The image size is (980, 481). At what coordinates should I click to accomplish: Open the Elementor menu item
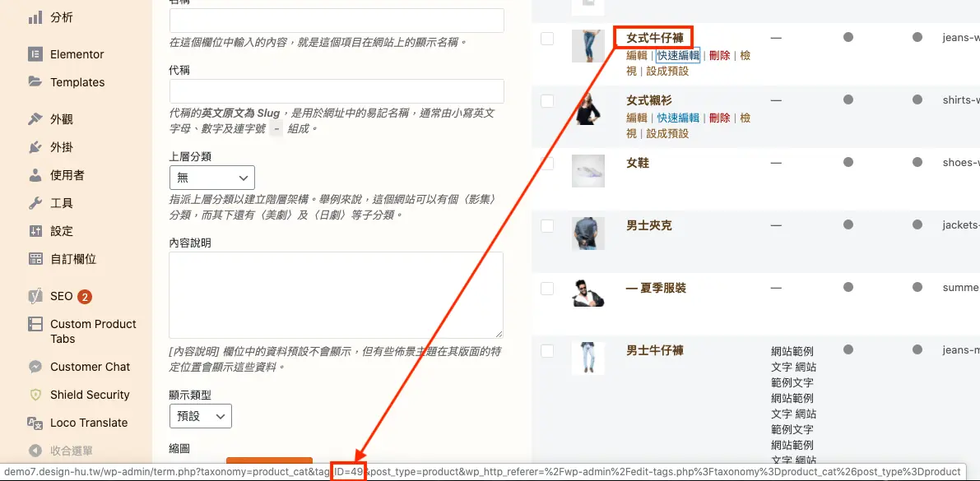(x=77, y=54)
